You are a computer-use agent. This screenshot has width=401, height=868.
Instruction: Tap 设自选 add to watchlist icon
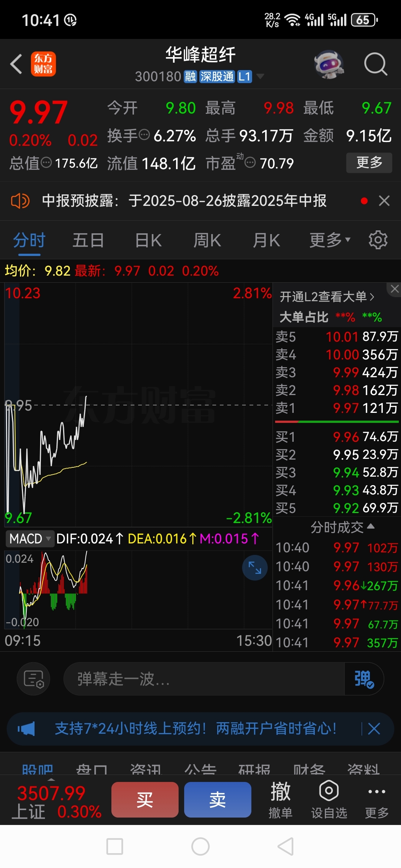(329, 800)
